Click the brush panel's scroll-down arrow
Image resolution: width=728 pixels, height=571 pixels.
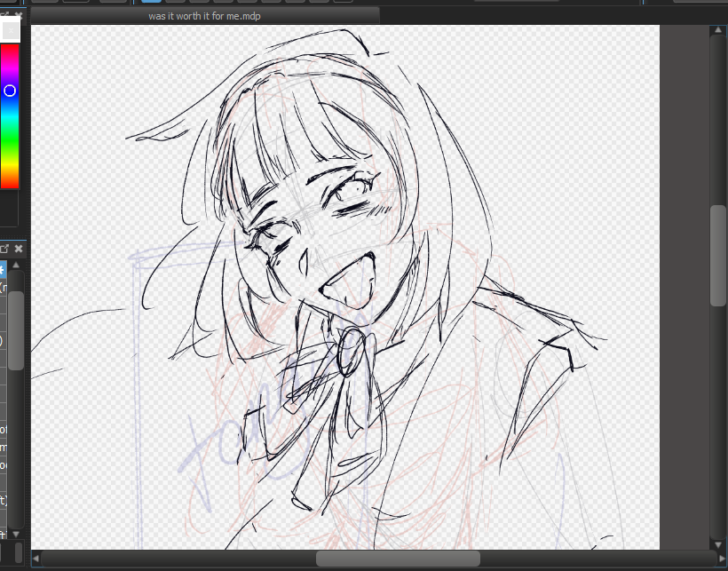pyautogui.click(x=16, y=535)
